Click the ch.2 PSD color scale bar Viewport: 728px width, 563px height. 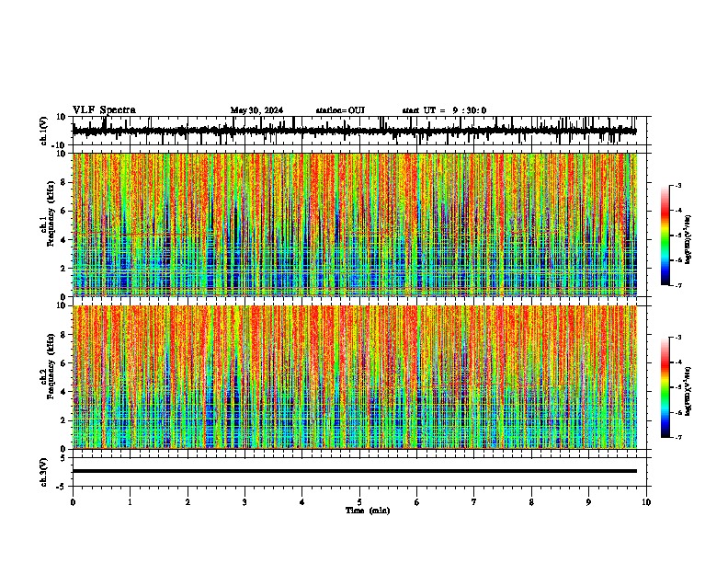[x=665, y=387]
